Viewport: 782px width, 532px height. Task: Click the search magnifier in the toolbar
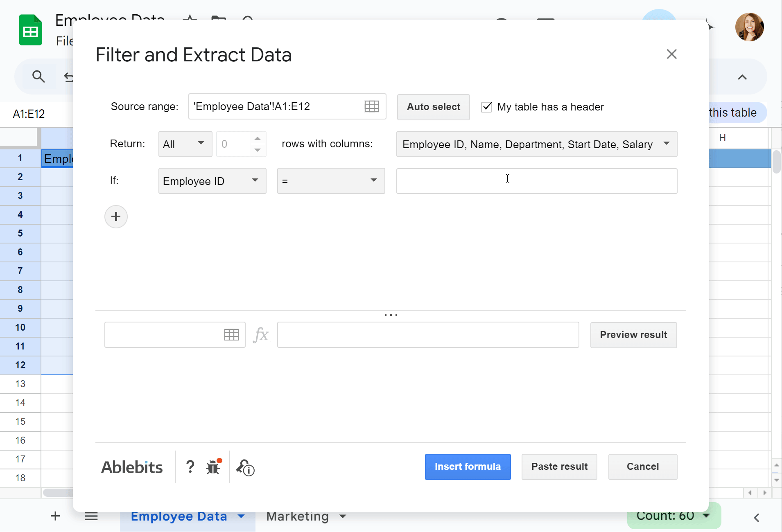point(38,77)
